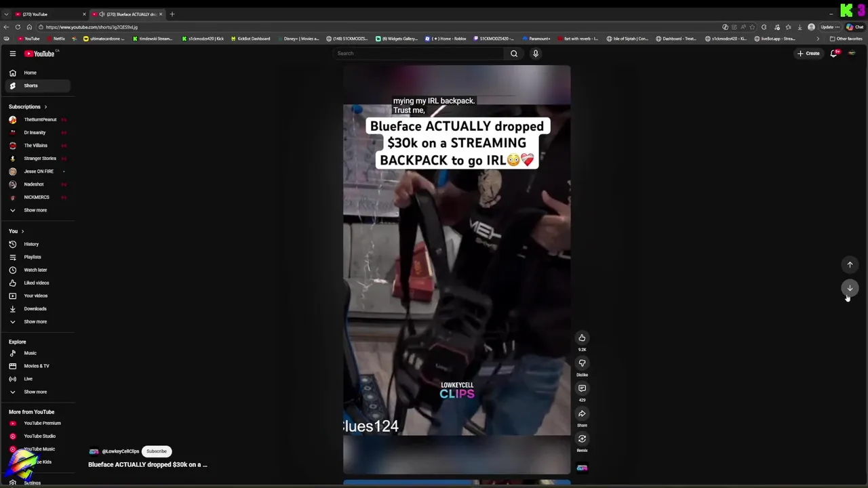868x488 pixels.
Task: Open the account avatar menu on YouTube
Action: (852, 54)
